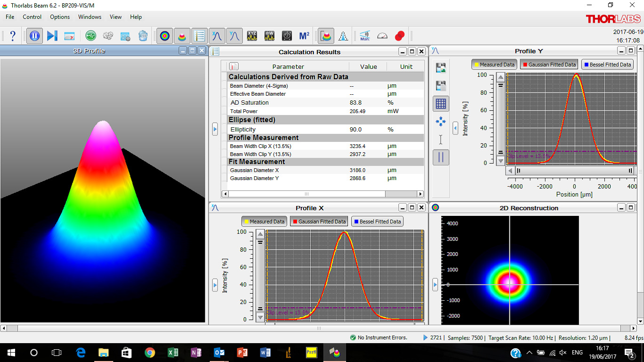Toggle Gaussian Fitted Data in Profile X
The image size is (644, 362).
click(319, 222)
